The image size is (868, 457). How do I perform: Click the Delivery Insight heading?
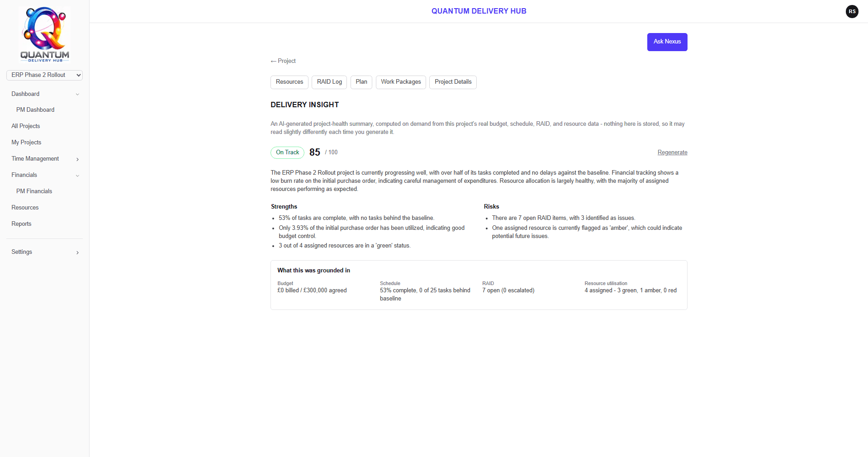coord(304,105)
